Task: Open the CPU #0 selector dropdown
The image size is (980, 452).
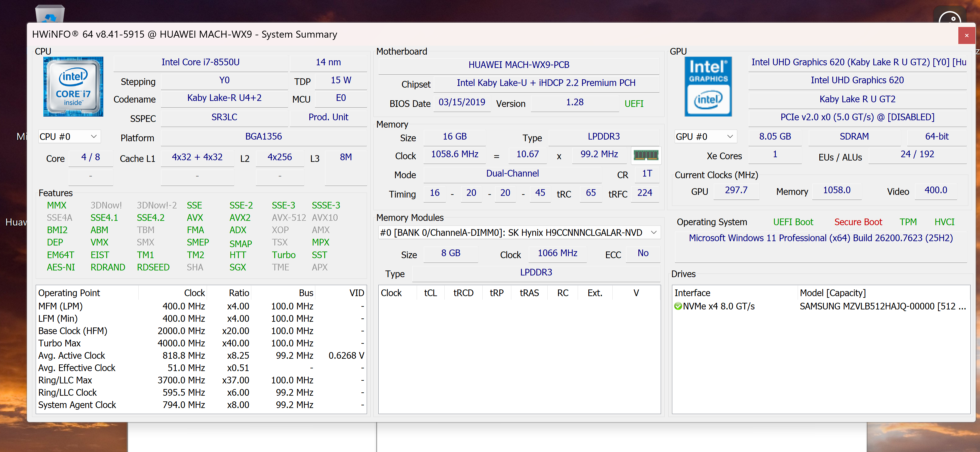Action: coord(69,137)
